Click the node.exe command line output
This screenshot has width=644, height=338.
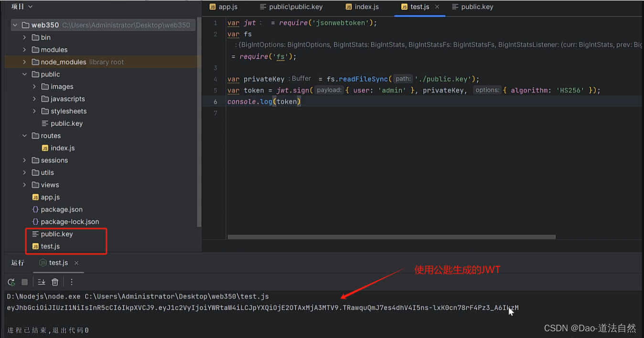point(138,296)
